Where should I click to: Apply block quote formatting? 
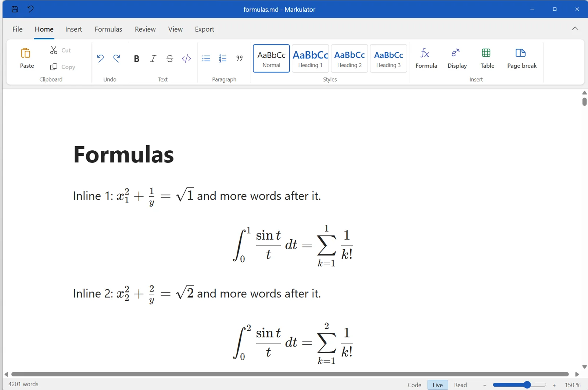coord(240,58)
